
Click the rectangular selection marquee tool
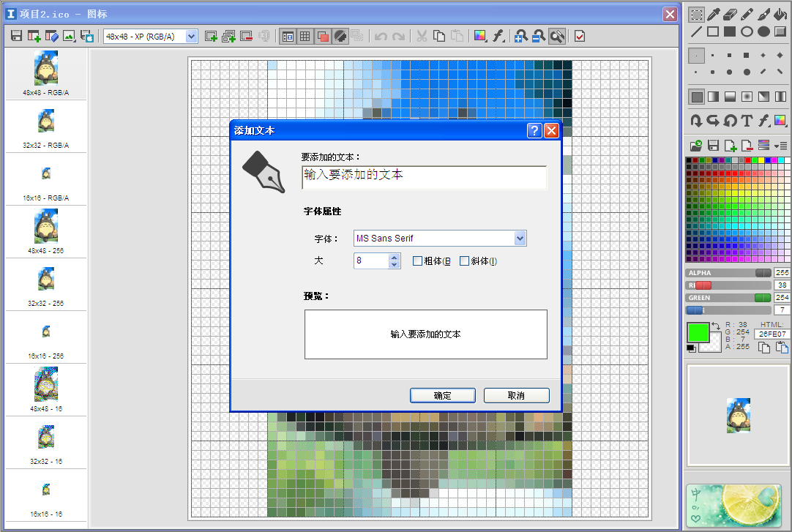point(696,14)
